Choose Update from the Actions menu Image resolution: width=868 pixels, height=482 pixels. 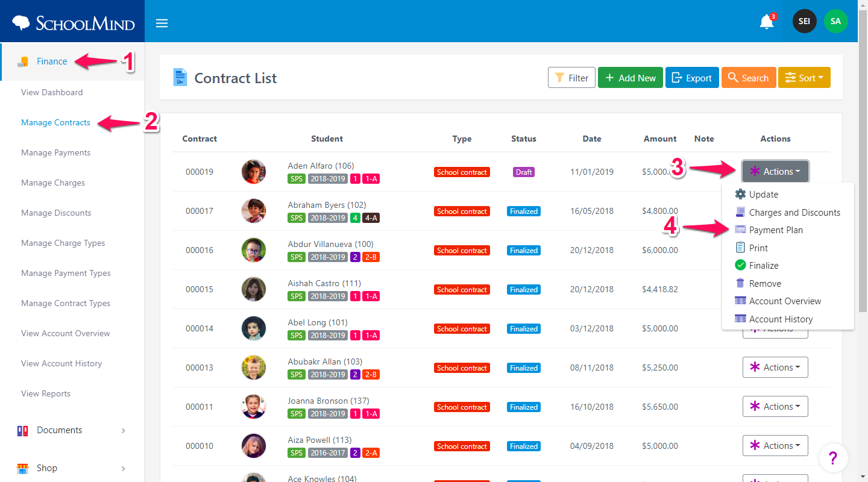coord(788,194)
